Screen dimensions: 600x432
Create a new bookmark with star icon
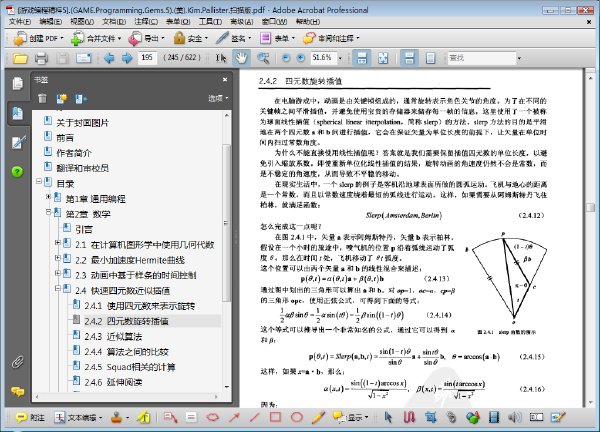click(x=62, y=99)
